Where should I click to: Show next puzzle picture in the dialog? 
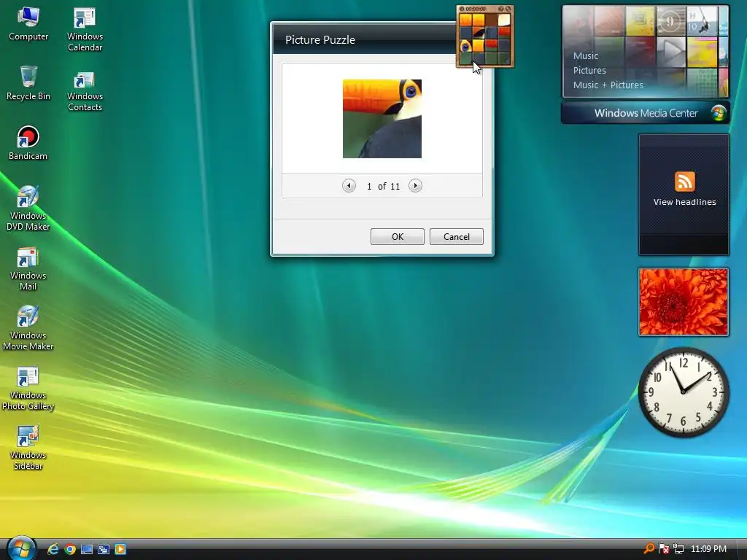point(415,186)
